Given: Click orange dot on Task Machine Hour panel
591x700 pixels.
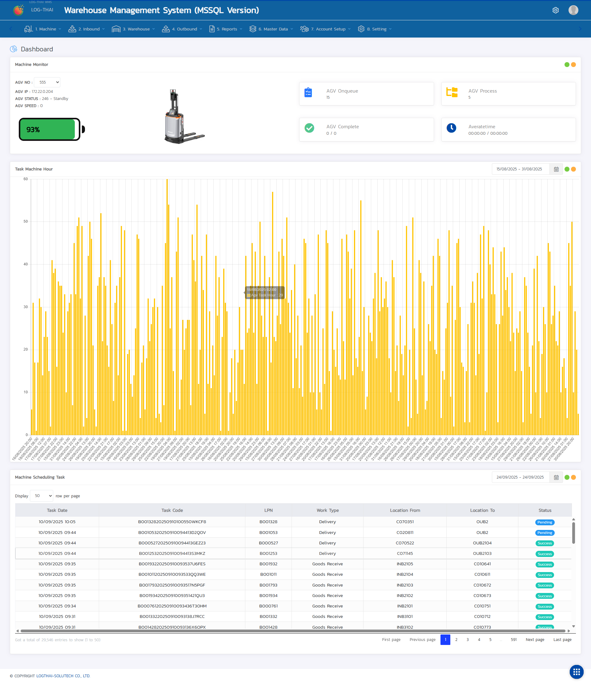Looking at the screenshot, I should [573, 169].
